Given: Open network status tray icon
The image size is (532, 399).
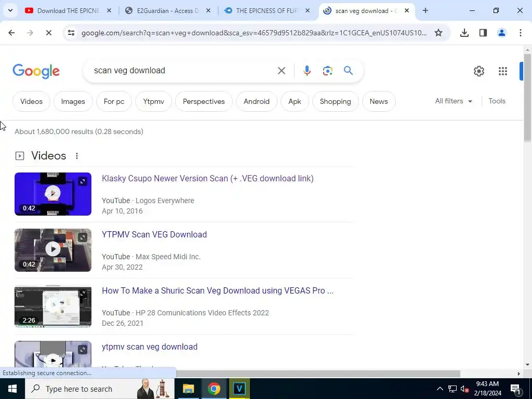Looking at the screenshot, I should [x=453, y=389].
